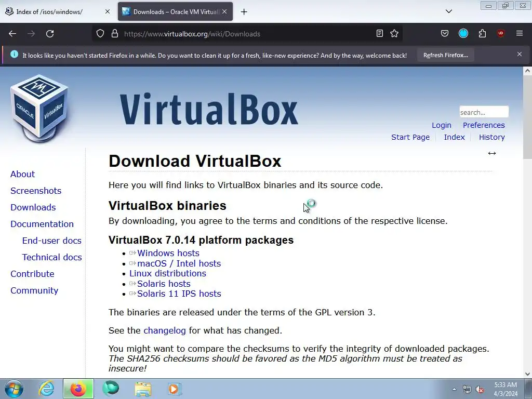Image resolution: width=532 pixels, height=399 pixels.
Task: Launch Internet Explorer from taskbar
Action: tap(46, 389)
